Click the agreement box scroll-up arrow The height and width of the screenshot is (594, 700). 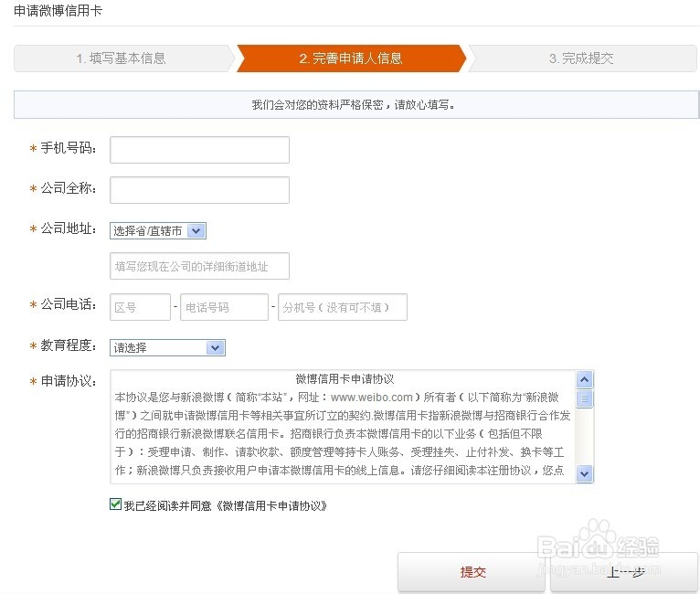(584, 380)
